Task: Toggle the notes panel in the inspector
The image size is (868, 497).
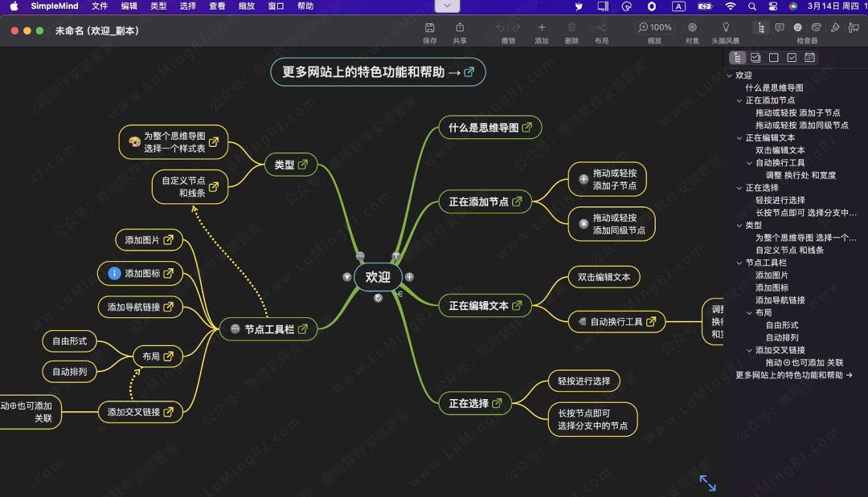Action: pos(779,28)
